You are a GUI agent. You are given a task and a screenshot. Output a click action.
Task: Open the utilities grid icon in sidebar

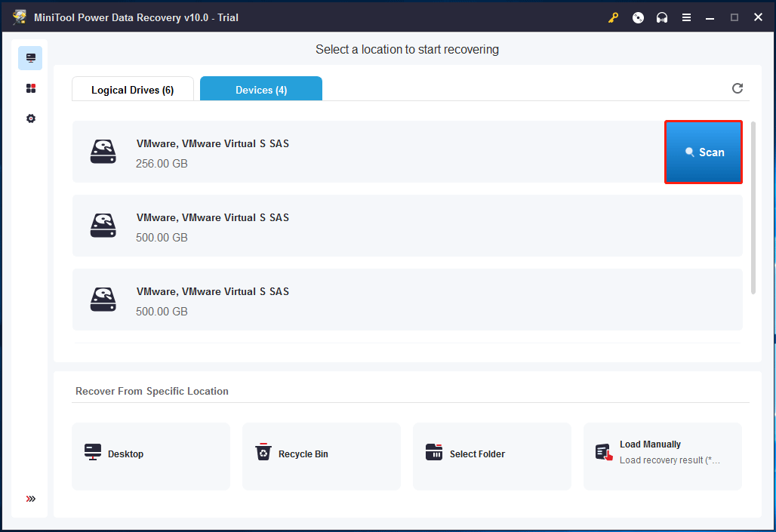coord(31,88)
